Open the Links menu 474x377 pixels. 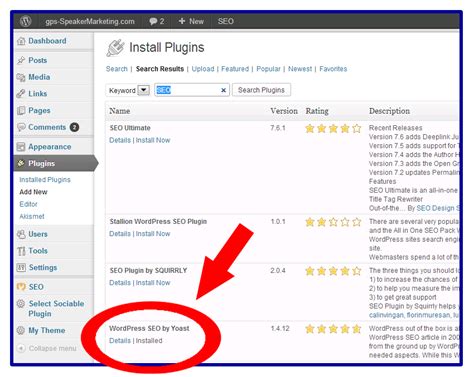coord(37,94)
